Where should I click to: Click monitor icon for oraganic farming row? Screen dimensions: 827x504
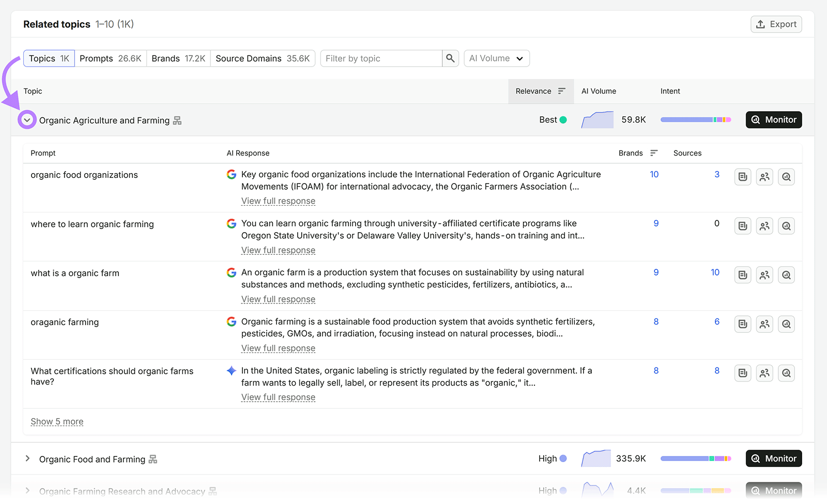pos(786,324)
